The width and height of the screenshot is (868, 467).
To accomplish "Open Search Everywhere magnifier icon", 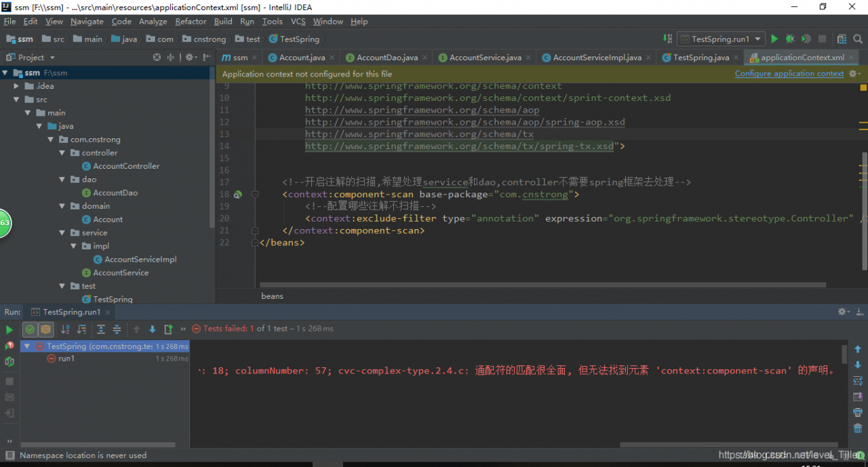I will pyautogui.click(x=858, y=39).
